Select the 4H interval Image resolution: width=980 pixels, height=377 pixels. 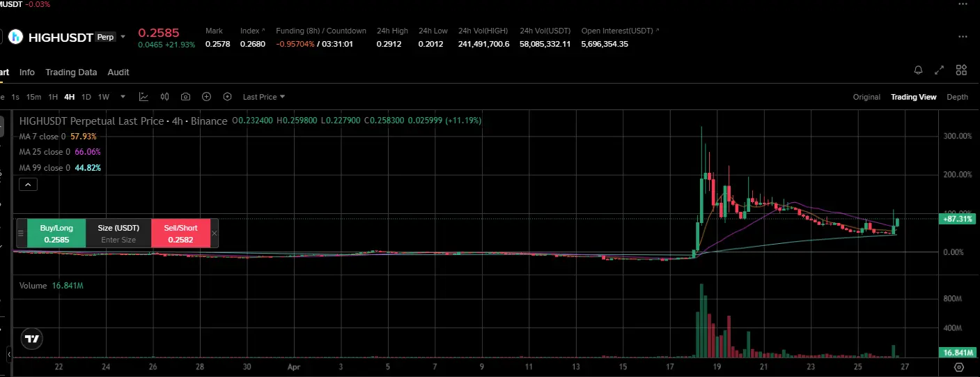pos(69,97)
